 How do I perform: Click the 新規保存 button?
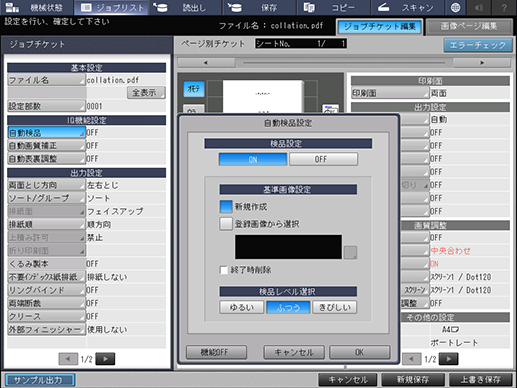pos(413,380)
